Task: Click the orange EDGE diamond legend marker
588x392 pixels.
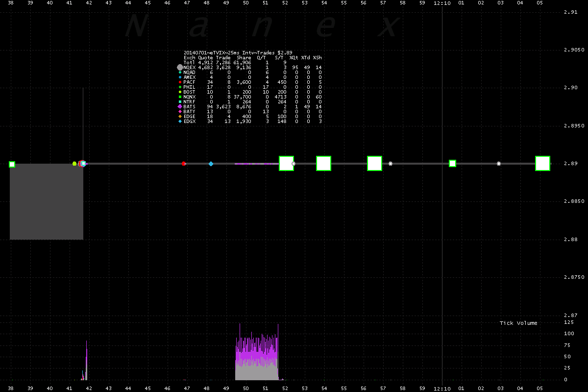Action: coord(180,116)
